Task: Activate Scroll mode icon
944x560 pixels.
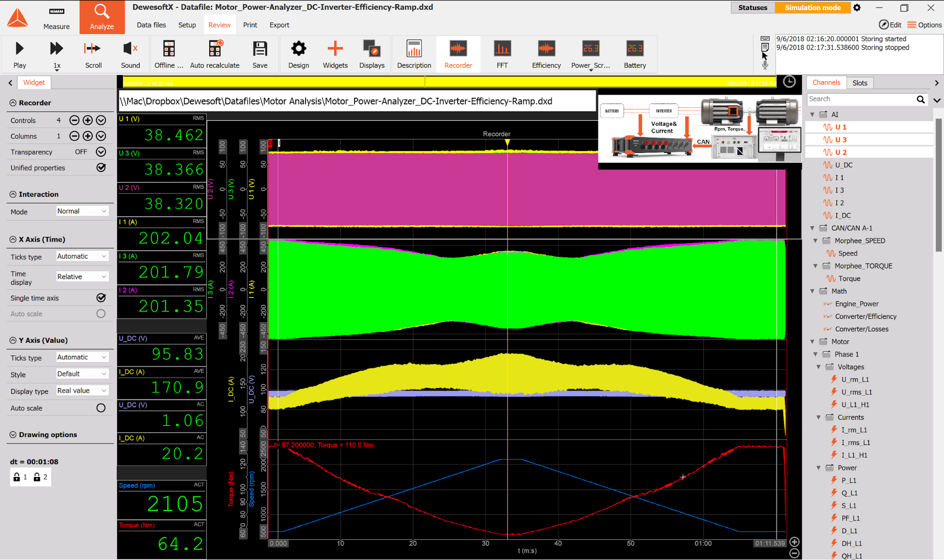Action: pos(93,49)
